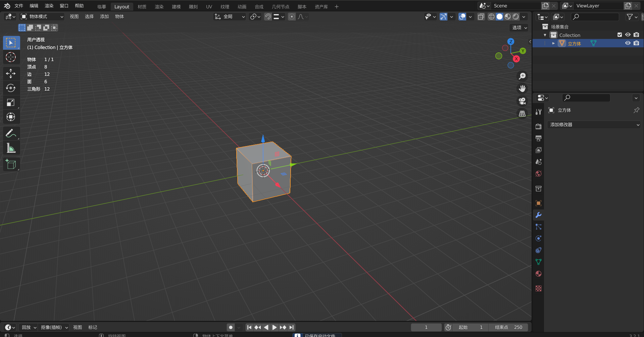Toggle auto keying record button
This screenshot has width=644, height=337.
point(231,327)
